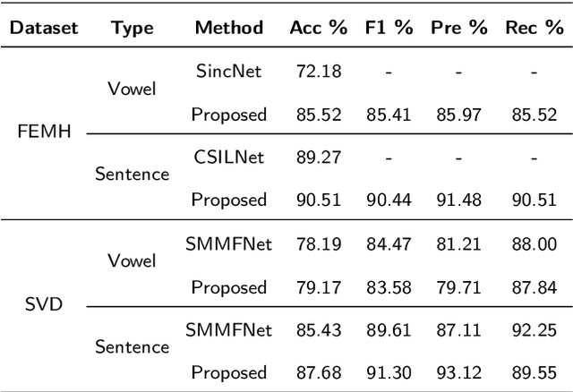
Task: Select the CSILNet accuracy value 89.27
Action: (x=318, y=157)
